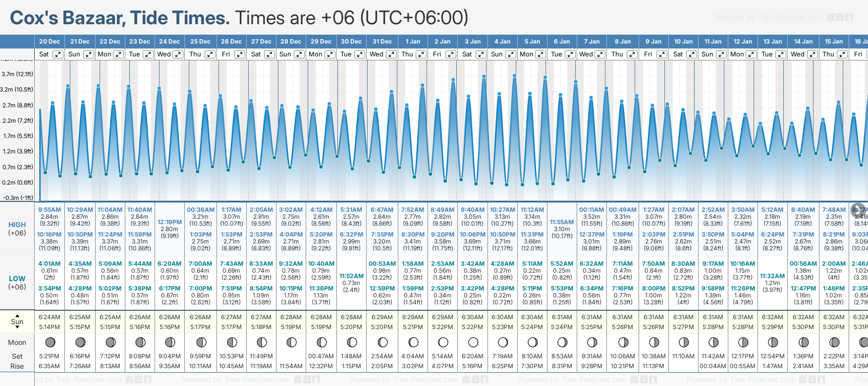The width and height of the screenshot is (868, 386).
Task: Click the LOW (+06) row label
Action: click(x=17, y=283)
